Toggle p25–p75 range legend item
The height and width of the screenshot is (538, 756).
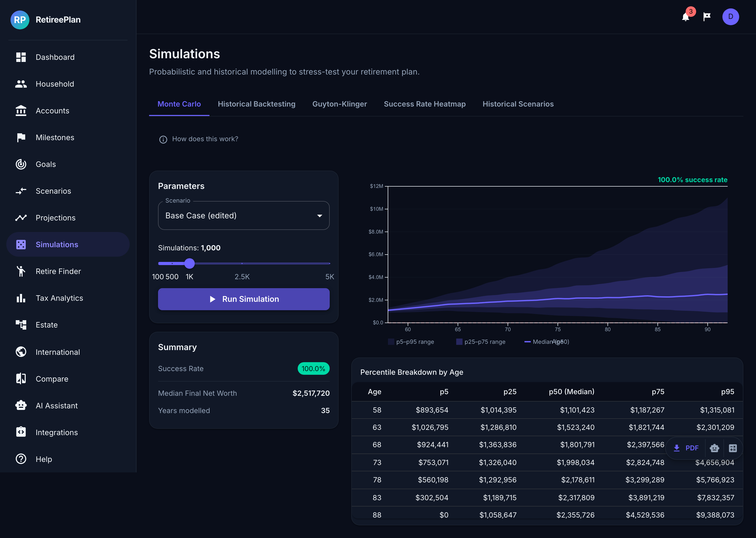[x=481, y=342]
